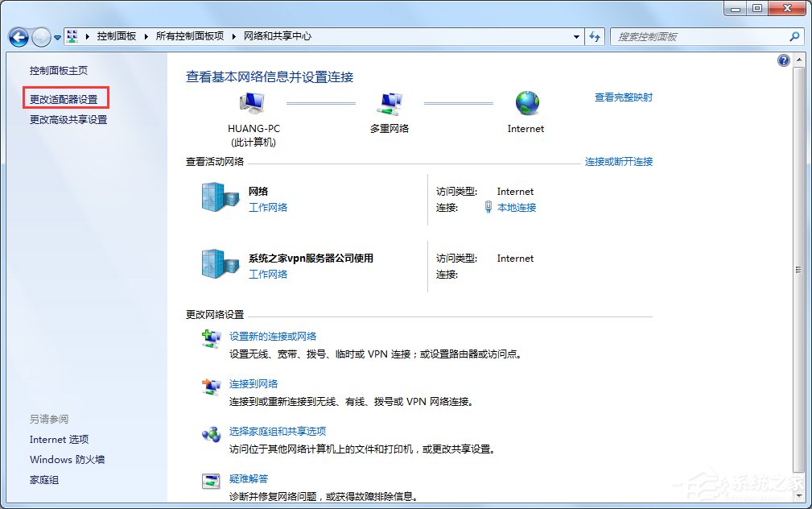
Task: Click the 连接到网络 icon
Action: click(x=211, y=385)
